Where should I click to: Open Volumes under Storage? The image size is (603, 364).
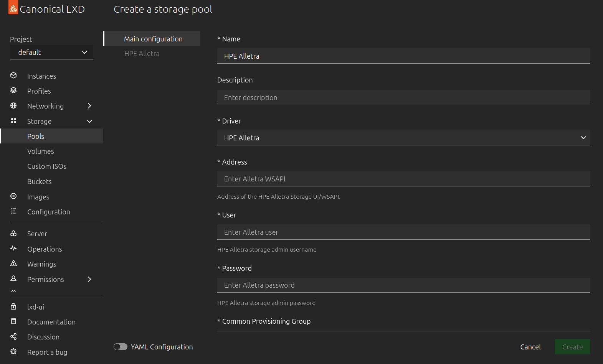pos(41,152)
